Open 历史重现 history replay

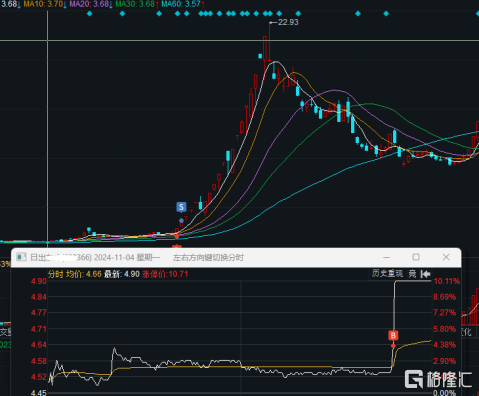point(387,274)
